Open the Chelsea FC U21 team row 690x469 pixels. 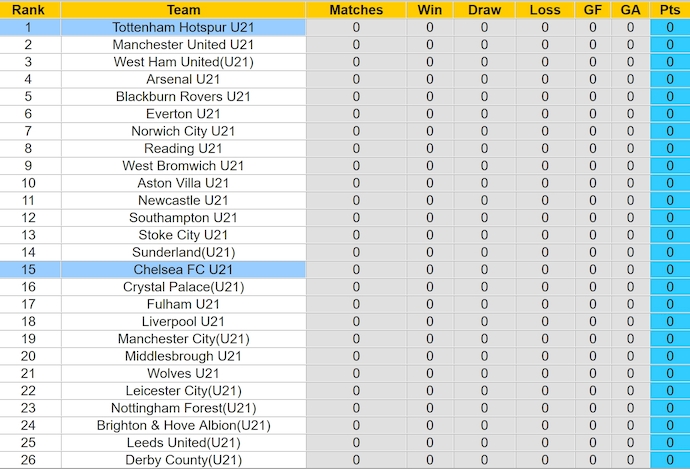pos(183,269)
